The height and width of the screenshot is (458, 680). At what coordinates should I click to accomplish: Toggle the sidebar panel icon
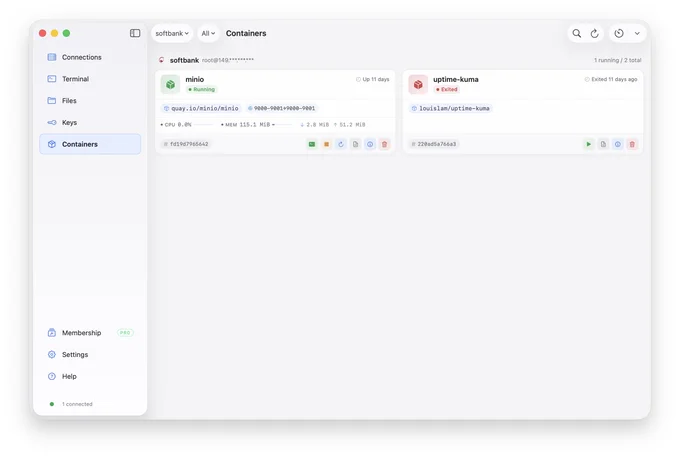pyautogui.click(x=135, y=33)
